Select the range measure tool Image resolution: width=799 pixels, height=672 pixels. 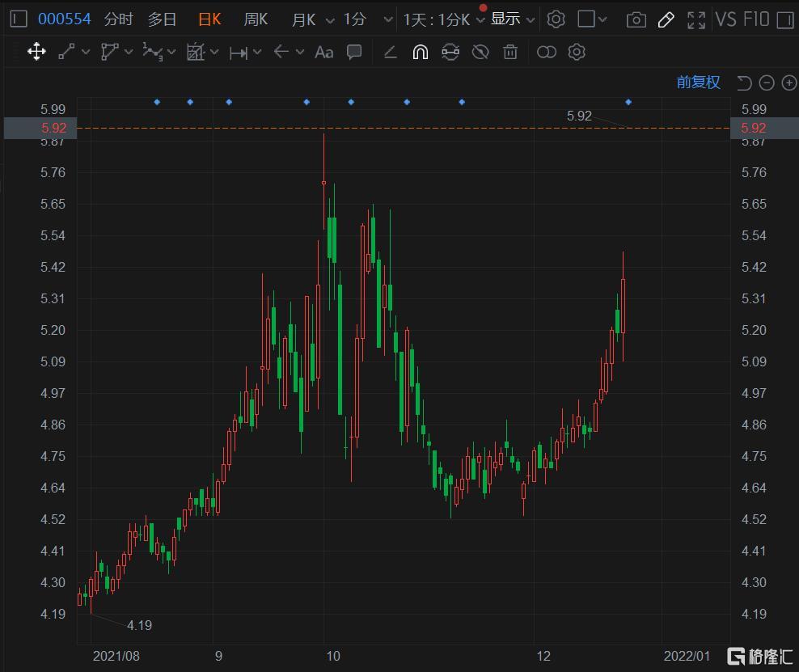239,53
